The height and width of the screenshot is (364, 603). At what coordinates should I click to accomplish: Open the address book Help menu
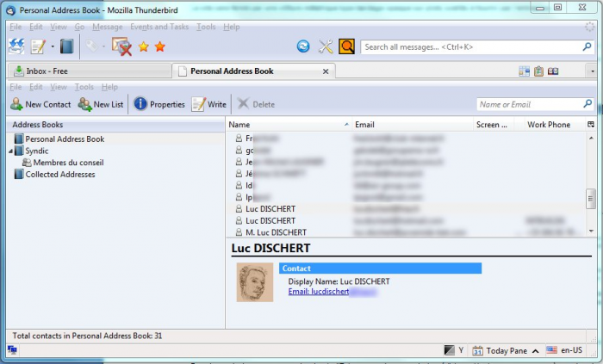click(109, 87)
